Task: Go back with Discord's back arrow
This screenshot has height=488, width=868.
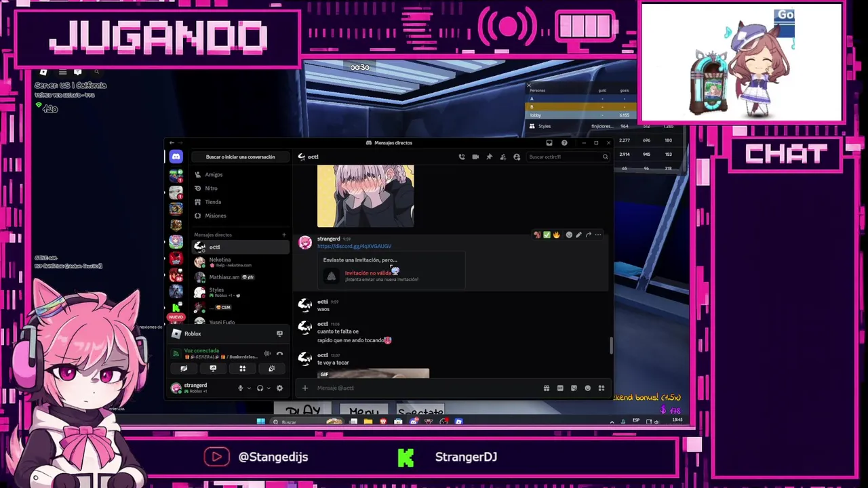Action: pos(172,143)
